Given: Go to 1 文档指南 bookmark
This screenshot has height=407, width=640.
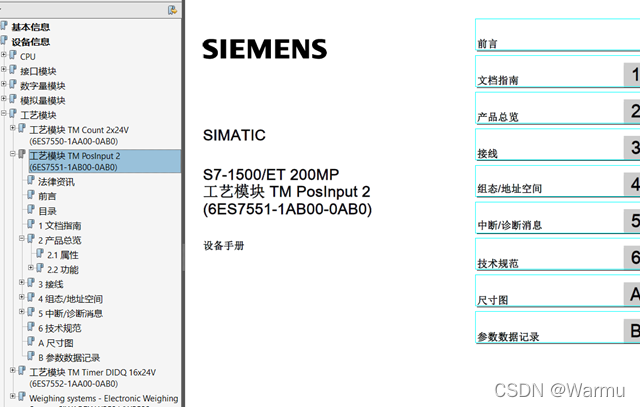Looking at the screenshot, I should tap(60, 226).
